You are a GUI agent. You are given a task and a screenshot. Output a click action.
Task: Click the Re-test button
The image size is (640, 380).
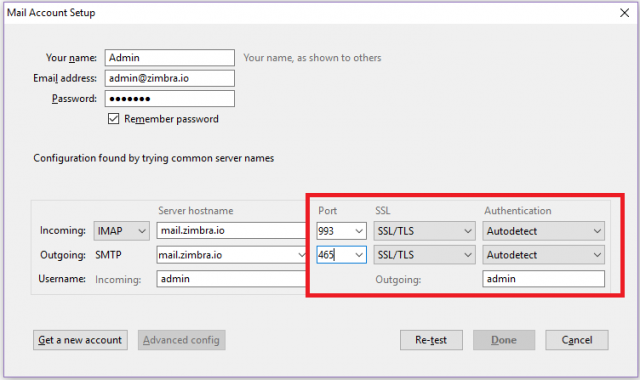tap(431, 340)
